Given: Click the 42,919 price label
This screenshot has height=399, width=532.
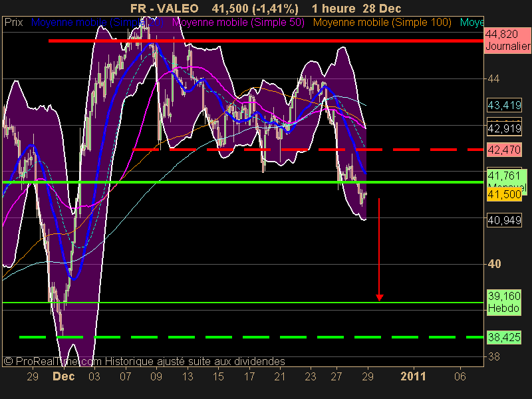Looking at the screenshot, I should (x=504, y=128).
